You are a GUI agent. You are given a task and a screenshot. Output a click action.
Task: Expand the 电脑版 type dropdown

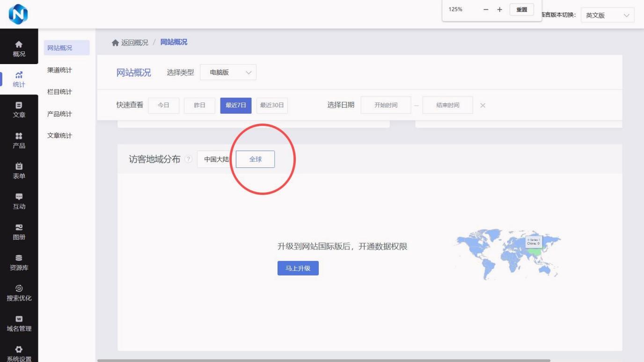point(228,72)
